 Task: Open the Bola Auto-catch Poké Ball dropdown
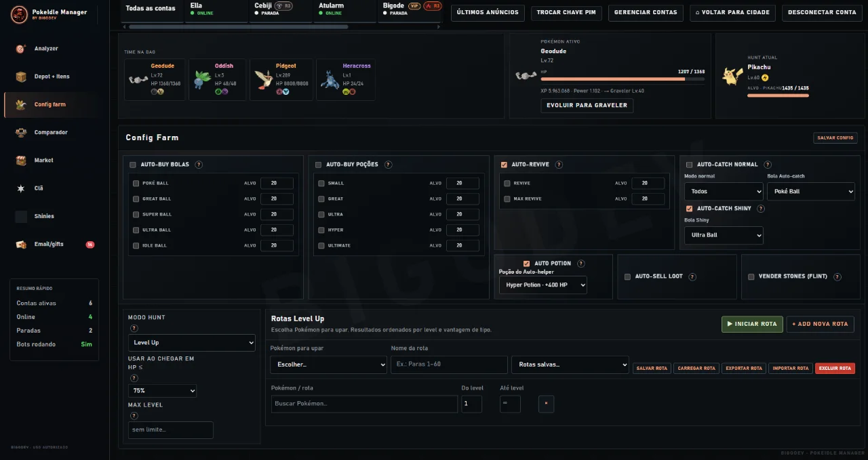pos(811,192)
